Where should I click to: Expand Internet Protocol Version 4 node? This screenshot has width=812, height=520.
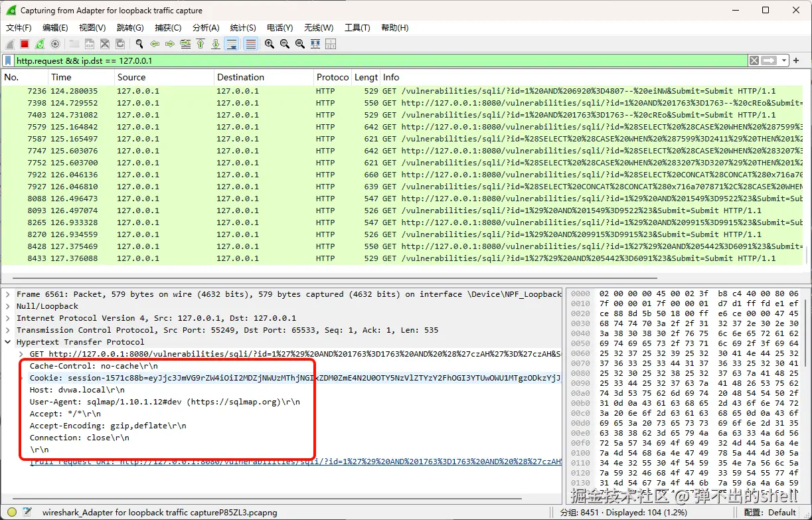coord(8,318)
